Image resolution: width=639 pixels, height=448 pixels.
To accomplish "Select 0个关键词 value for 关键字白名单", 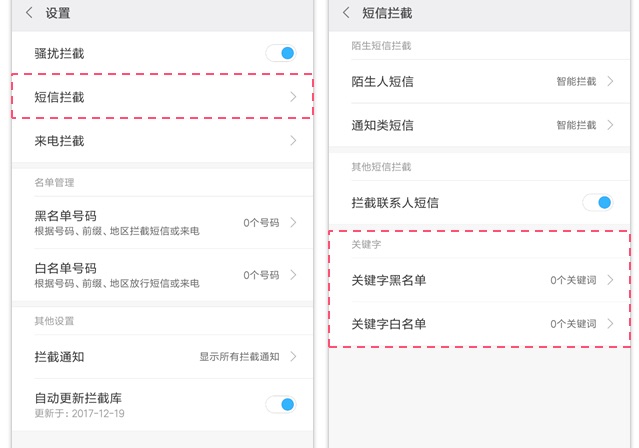I will (573, 324).
